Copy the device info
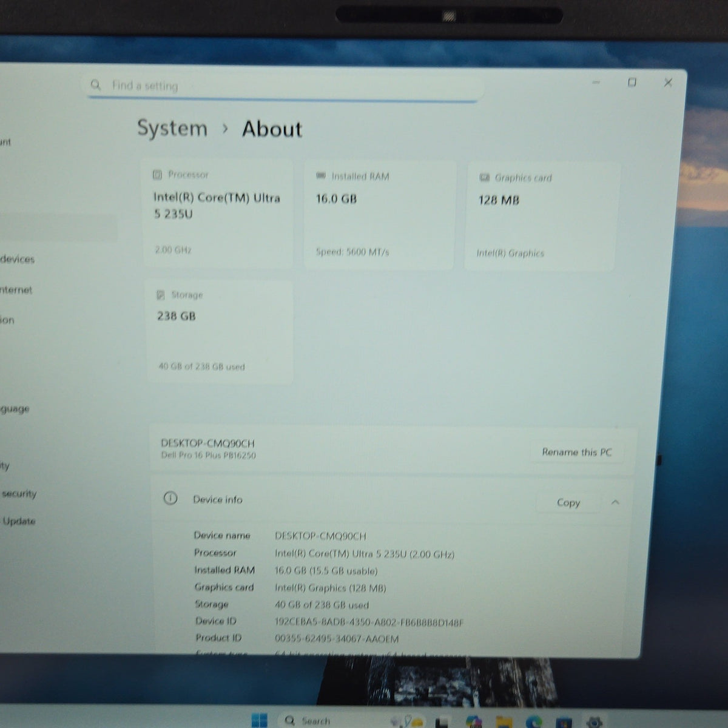Viewport: 728px width, 728px height. pyautogui.click(x=568, y=502)
